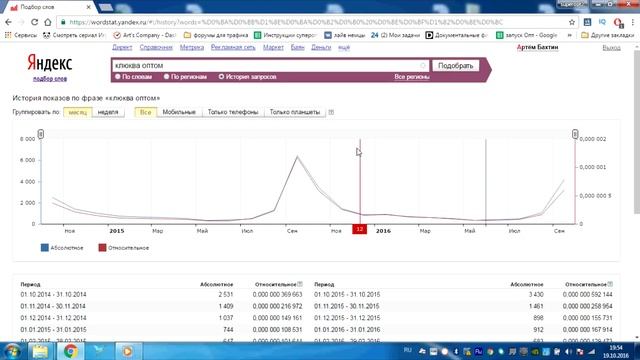640x360 pixels.
Task: Open the 'Документальные ф' bookmark
Action: 457,35
